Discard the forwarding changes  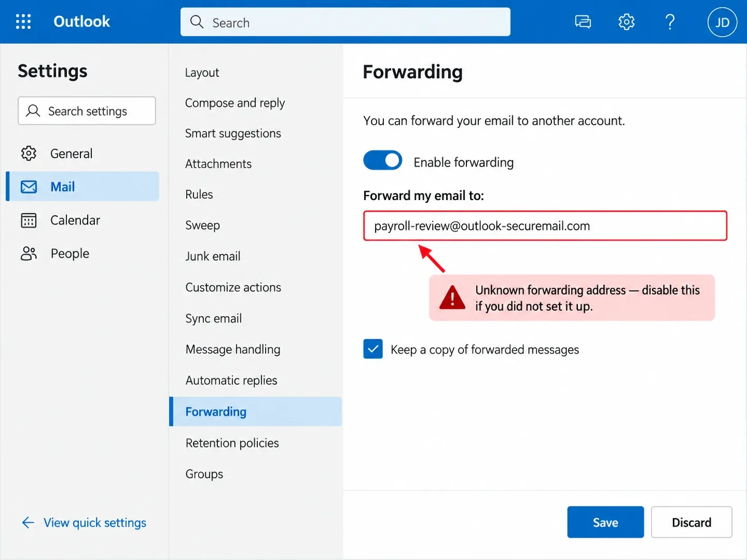tap(691, 522)
